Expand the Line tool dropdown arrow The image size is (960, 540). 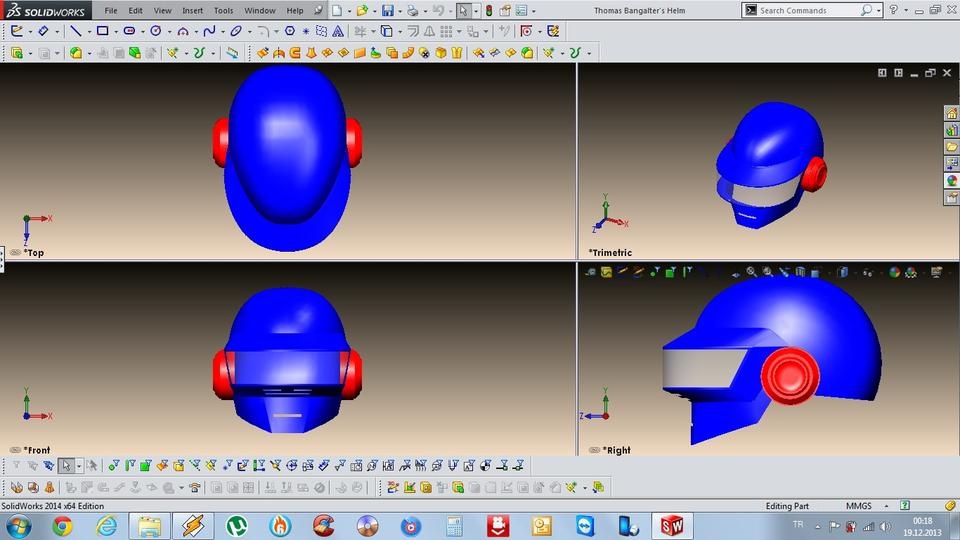click(x=89, y=32)
